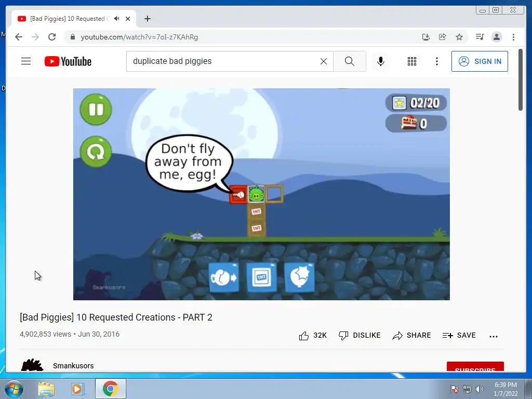The width and height of the screenshot is (532, 399).
Task: Start voice search with the microphone
Action: click(x=381, y=61)
